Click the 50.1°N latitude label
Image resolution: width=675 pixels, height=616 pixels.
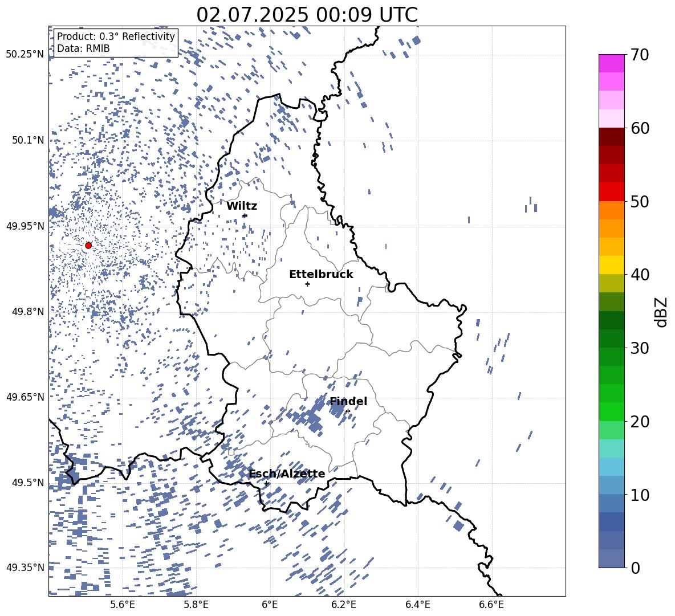(28, 140)
